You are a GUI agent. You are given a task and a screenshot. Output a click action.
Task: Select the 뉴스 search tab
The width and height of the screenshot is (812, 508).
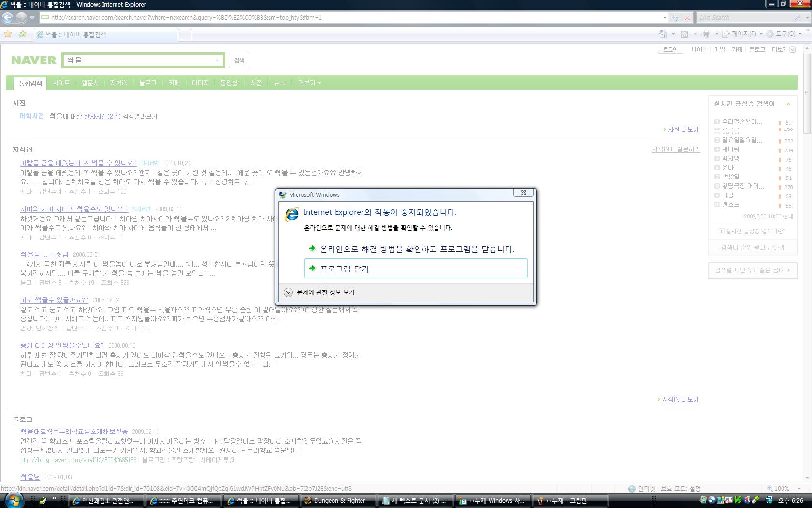pos(280,83)
